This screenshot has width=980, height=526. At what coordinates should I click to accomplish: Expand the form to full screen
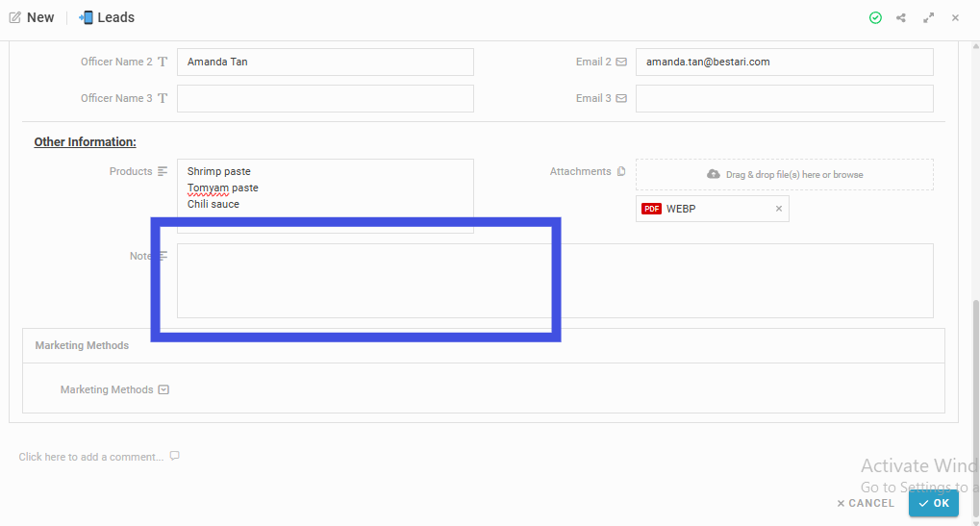(x=929, y=18)
